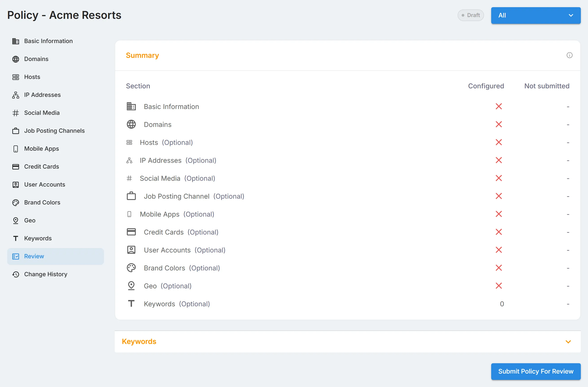Click the Keywords section title
Screen dimensions: 588x387
pyautogui.click(x=139, y=341)
